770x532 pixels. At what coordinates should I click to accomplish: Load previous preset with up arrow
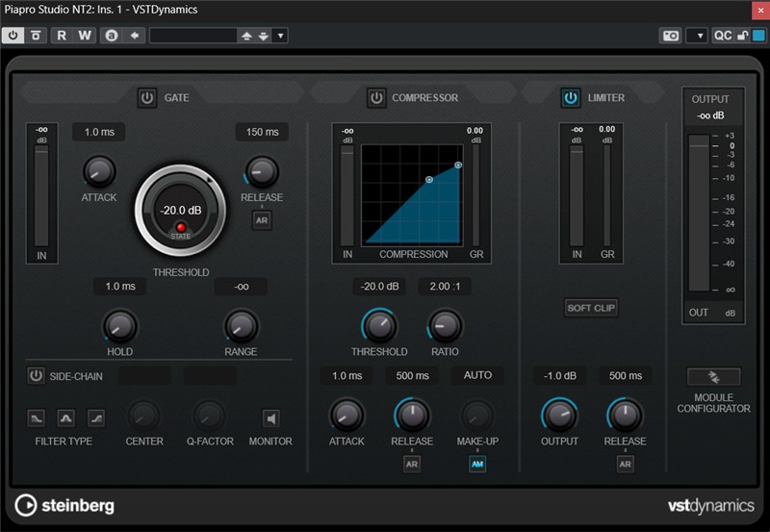tap(246, 36)
